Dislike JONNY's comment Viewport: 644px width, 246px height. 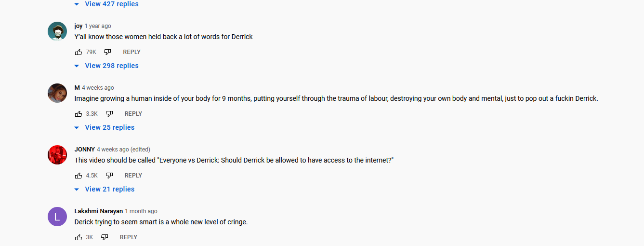[109, 176]
